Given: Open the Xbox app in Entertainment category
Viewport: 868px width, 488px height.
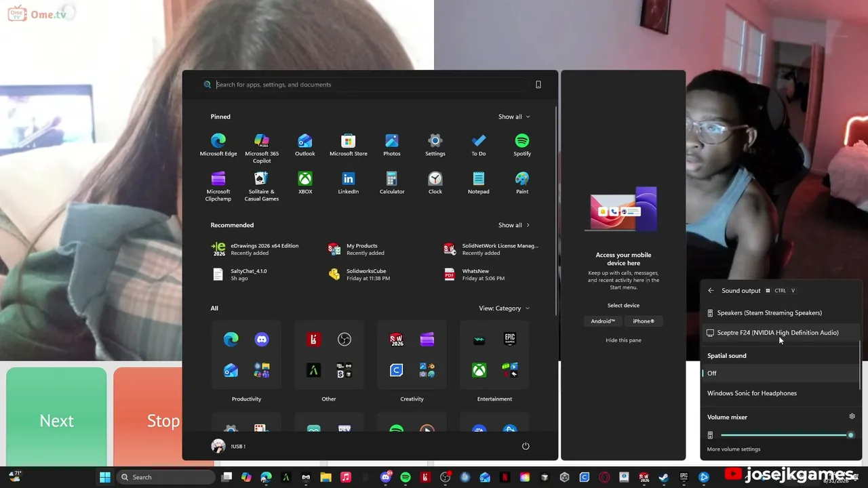Looking at the screenshot, I should coord(479,370).
